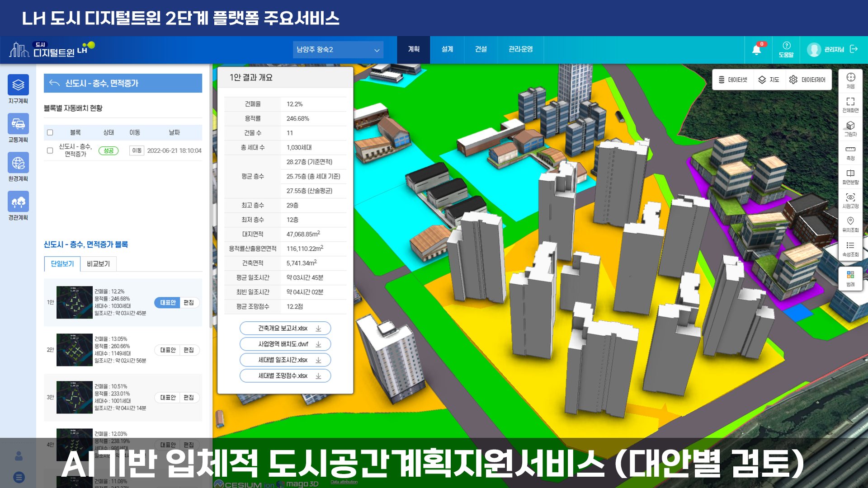Open the 데이터셋 dataset menu
Viewport: 868px width, 488px height.
[733, 80]
